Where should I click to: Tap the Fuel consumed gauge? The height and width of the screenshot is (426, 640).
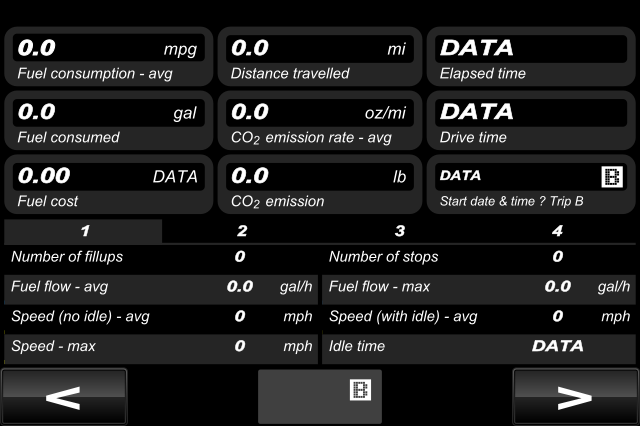pos(109,120)
